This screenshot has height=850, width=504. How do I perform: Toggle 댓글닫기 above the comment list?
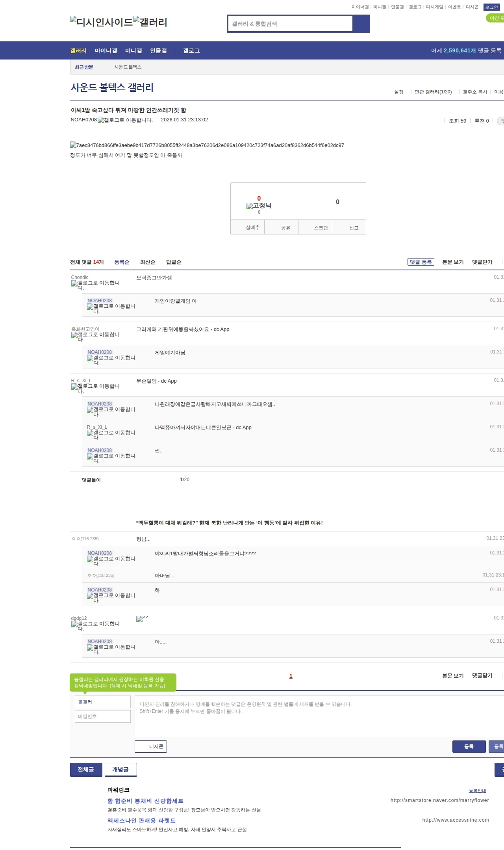point(482,262)
